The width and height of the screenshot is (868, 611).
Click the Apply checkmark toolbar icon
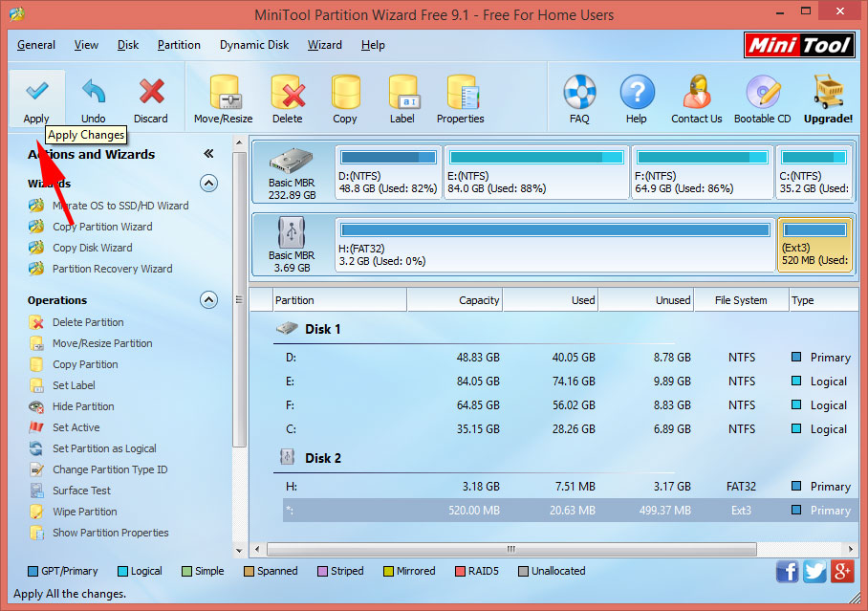36,92
